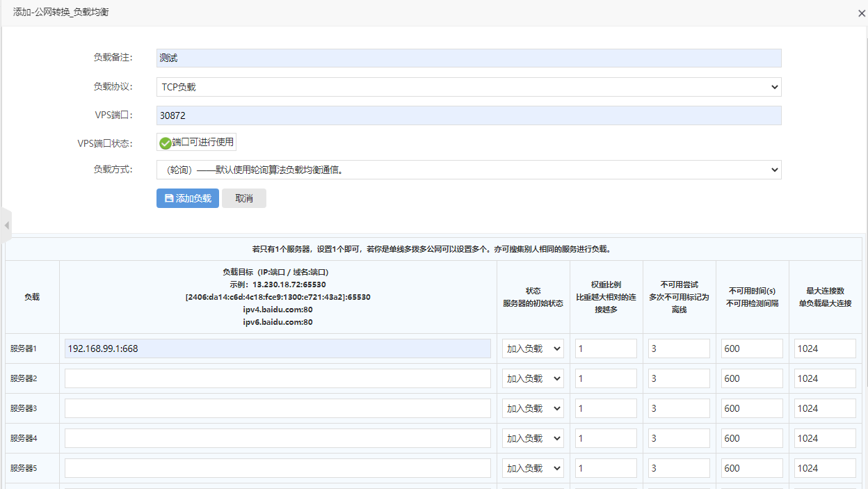Screen dimensions: 868x489
Task: Open the 负载协议 TCP负载 dropdown
Action: [468, 87]
